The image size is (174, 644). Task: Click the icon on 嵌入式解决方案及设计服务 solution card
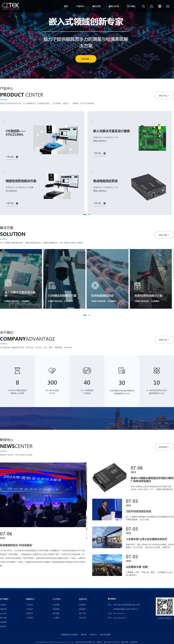pos(8,283)
